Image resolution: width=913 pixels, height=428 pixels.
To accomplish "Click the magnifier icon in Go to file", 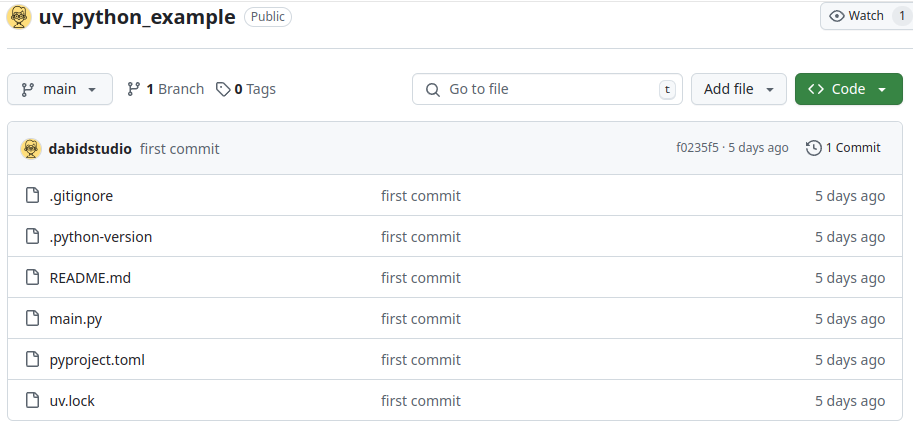I will [x=433, y=90].
